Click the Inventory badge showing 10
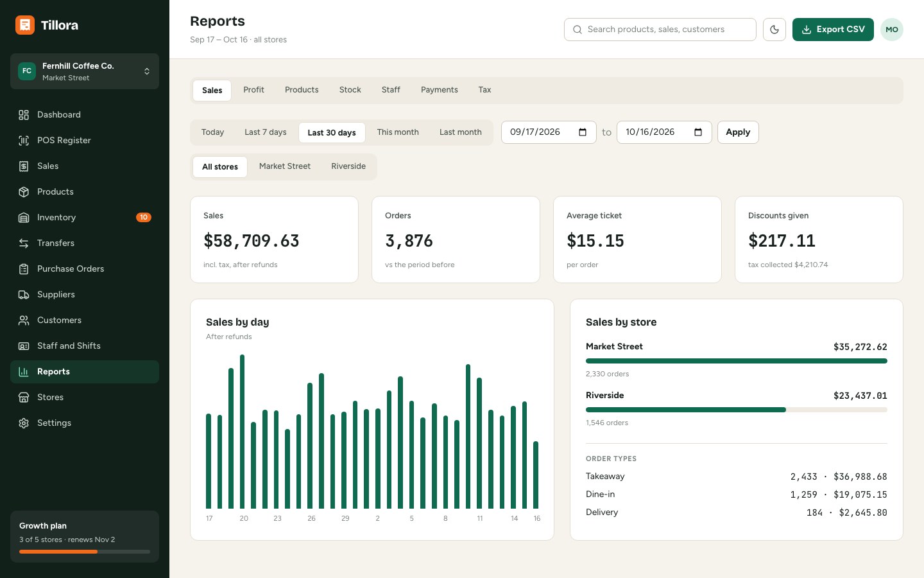 coord(144,218)
